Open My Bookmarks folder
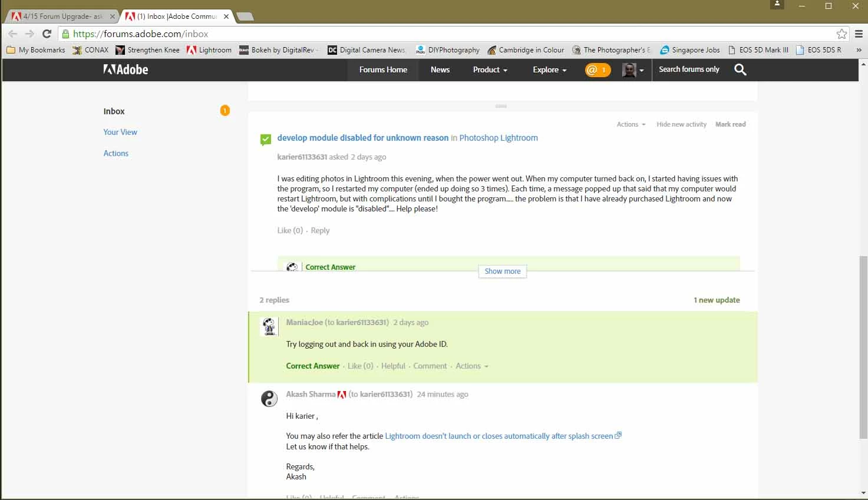The image size is (868, 500). pyautogui.click(x=36, y=50)
